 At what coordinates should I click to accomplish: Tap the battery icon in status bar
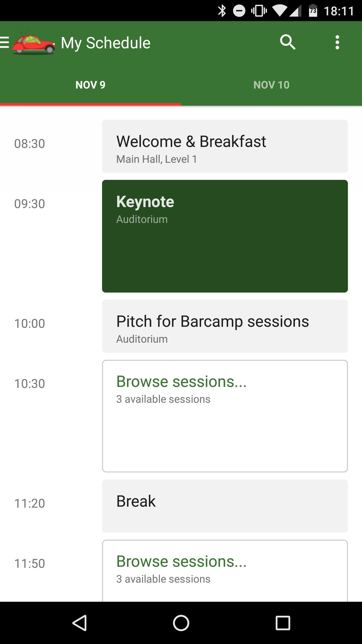pos(313,10)
